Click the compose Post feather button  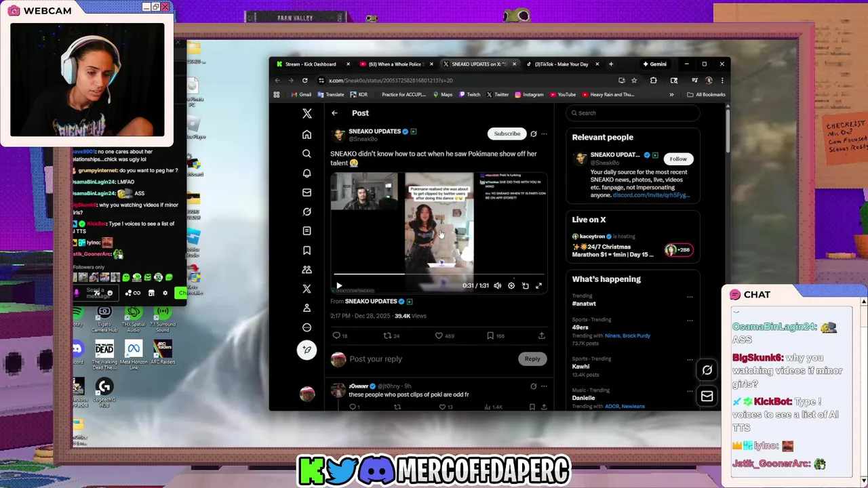(x=307, y=350)
